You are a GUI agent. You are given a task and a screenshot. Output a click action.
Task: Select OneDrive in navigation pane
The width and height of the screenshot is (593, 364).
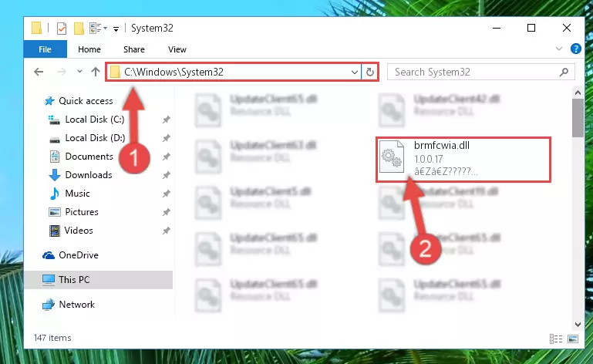click(79, 255)
